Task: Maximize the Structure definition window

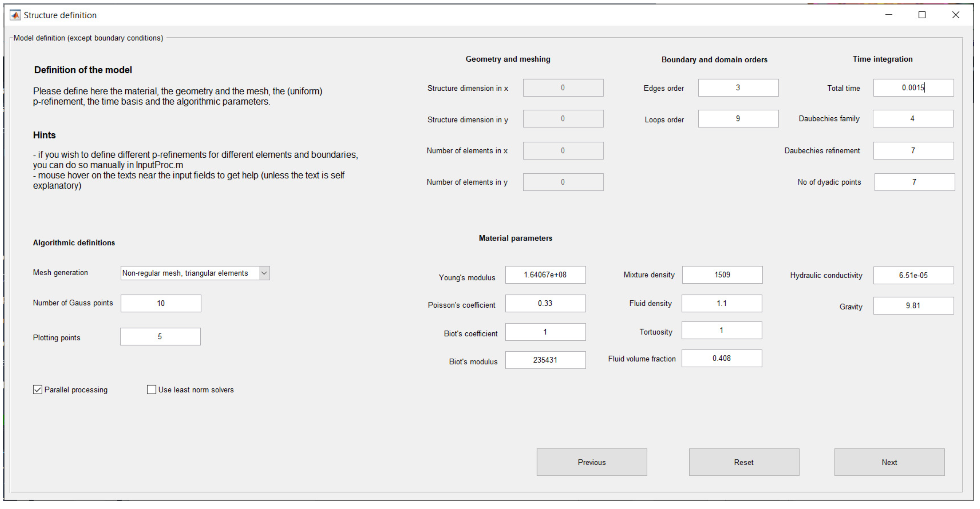Action: [x=922, y=15]
